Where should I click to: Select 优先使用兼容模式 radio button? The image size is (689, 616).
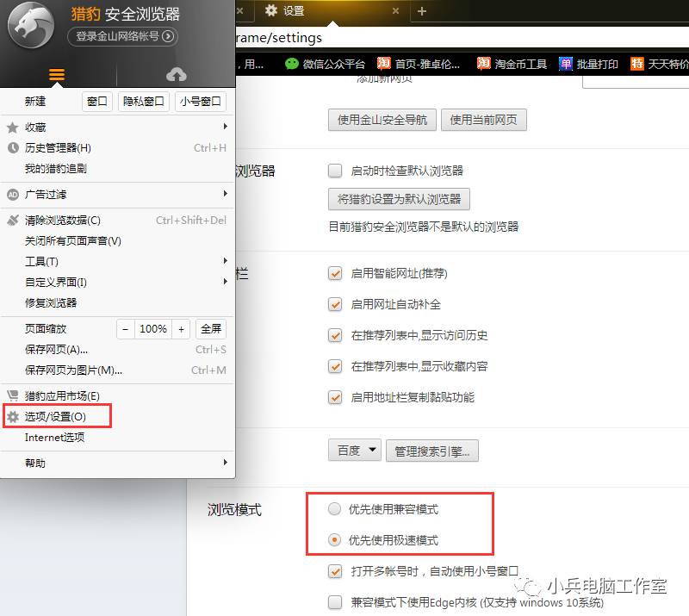pyautogui.click(x=334, y=508)
